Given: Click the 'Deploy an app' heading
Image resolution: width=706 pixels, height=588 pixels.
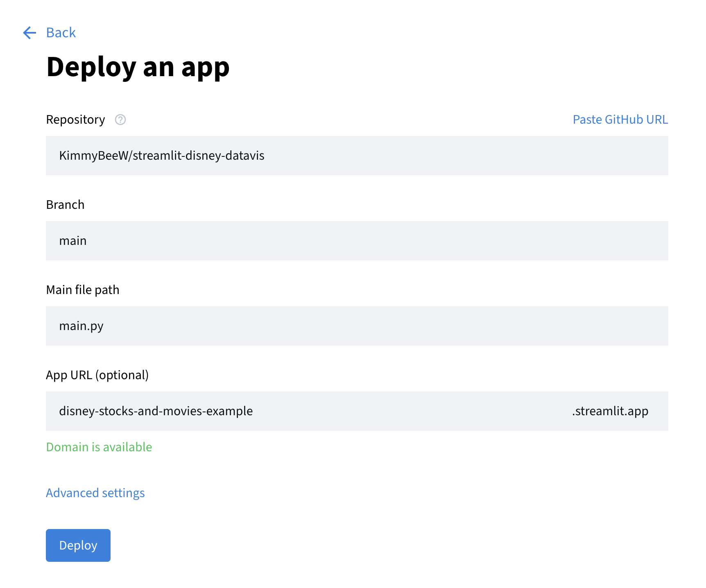Looking at the screenshot, I should [x=138, y=67].
